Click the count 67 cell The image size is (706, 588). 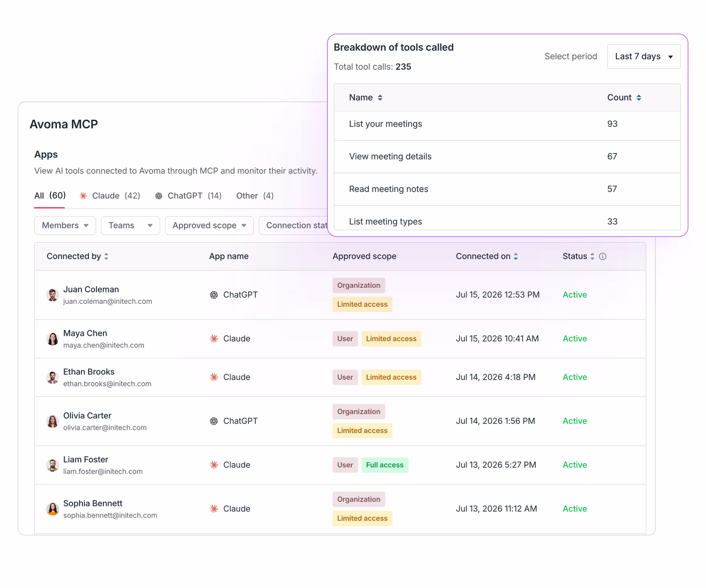(612, 157)
